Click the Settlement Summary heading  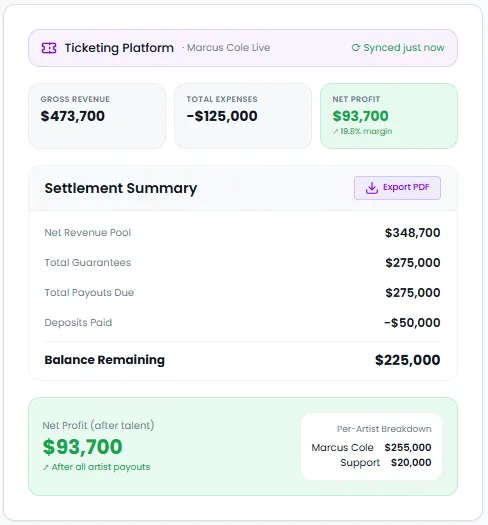(x=121, y=188)
